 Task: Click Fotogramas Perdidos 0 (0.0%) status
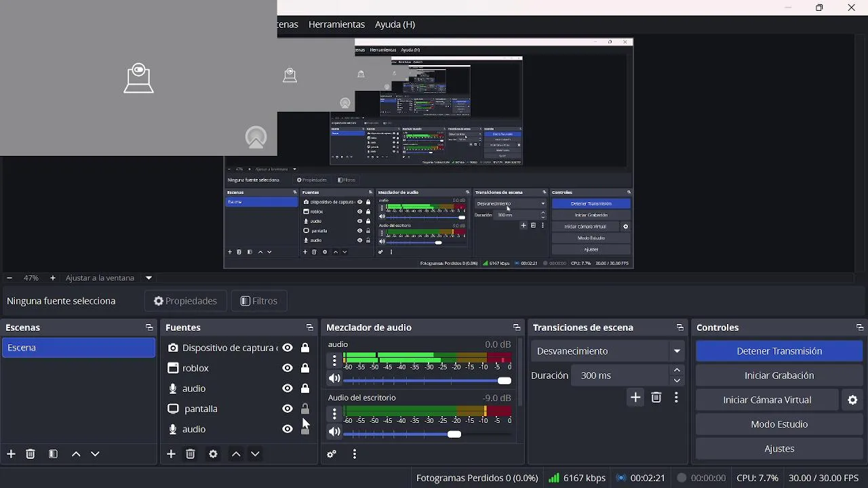477,478
